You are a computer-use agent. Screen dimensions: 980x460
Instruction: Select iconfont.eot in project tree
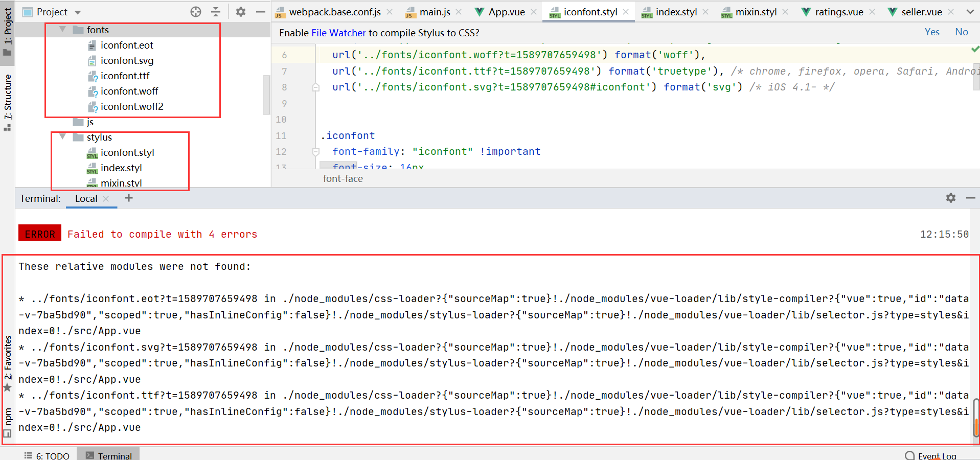point(127,45)
